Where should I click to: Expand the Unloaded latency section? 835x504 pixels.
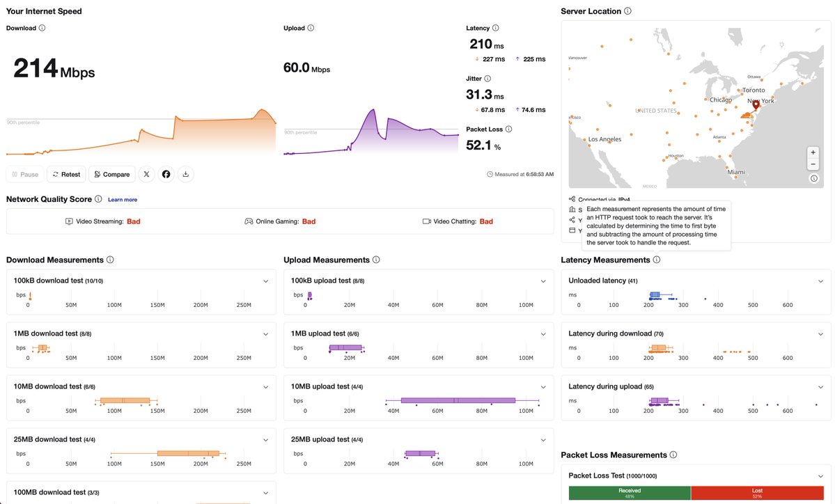[x=820, y=281]
